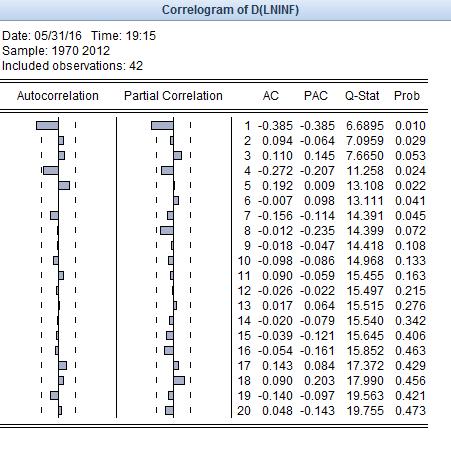This screenshot has width=451, height=451.
Task: Click the Included observations: 42 text
Action: coord(72,66)
